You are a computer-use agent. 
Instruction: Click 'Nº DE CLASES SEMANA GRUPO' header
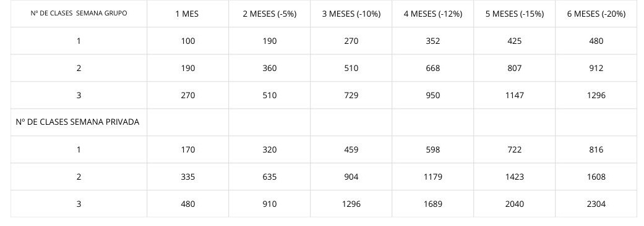(x=79, y=14)
